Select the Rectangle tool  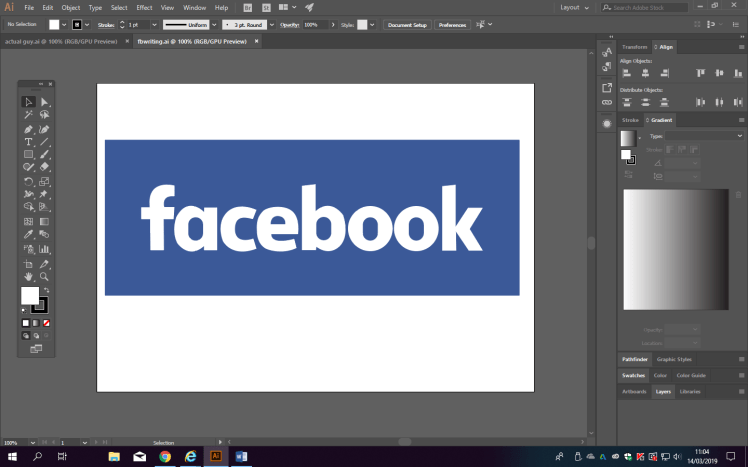click(28, 154)
